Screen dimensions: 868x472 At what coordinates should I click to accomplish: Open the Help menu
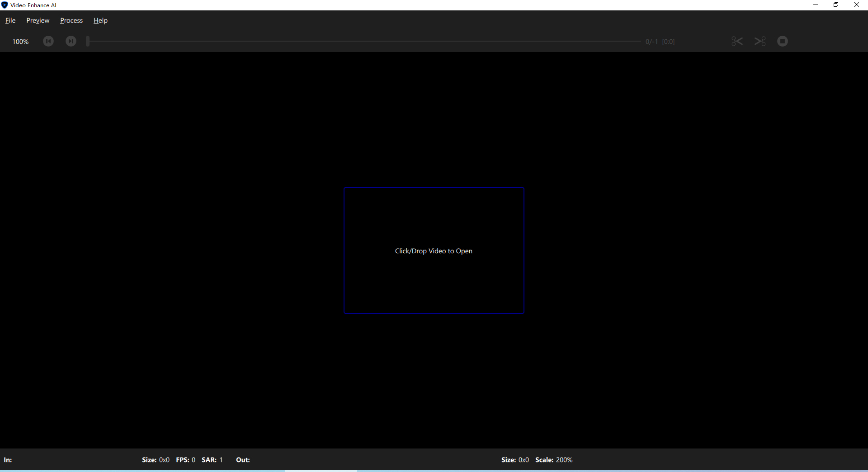click(100, 20)
